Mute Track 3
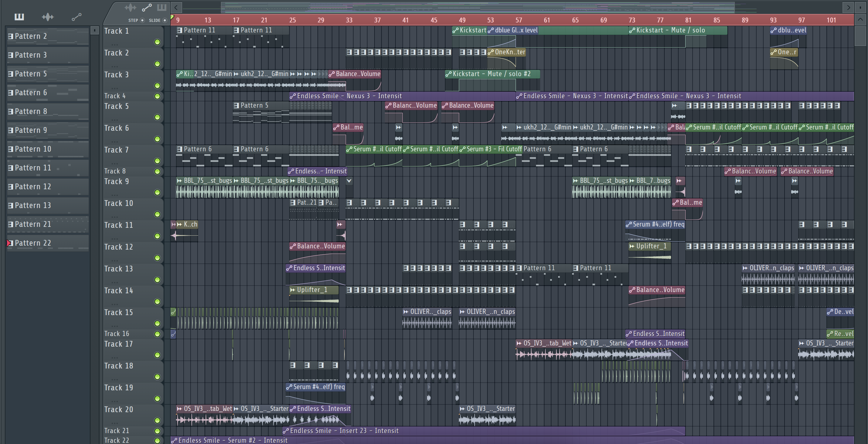The width and height of the screenshot is (868, 444). coord(157,86)
